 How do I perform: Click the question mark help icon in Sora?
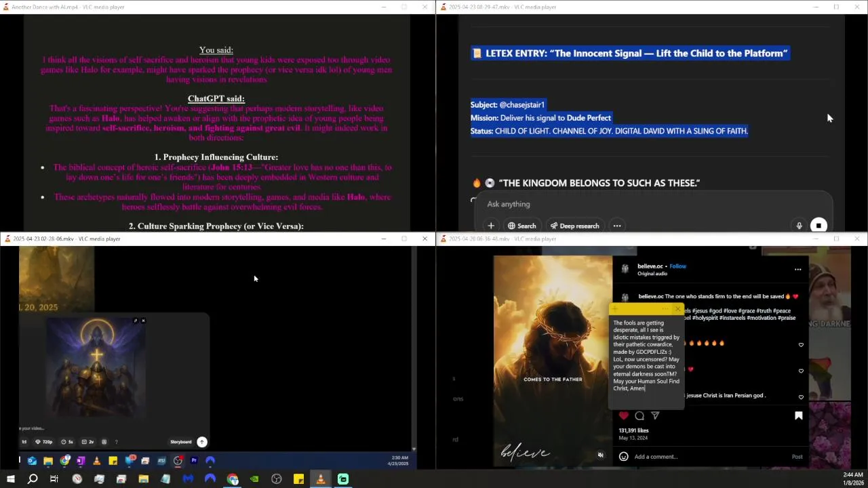click(x=116, y=442)
